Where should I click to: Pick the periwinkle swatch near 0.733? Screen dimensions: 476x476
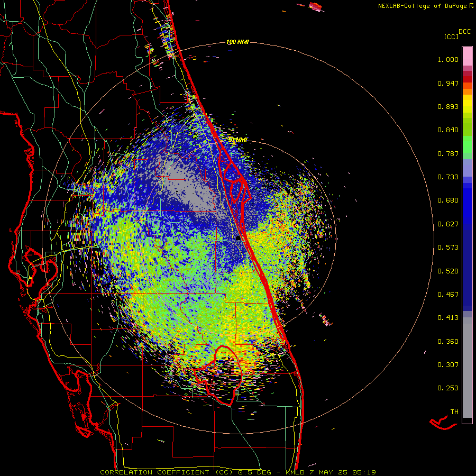[x=467, y=168]
